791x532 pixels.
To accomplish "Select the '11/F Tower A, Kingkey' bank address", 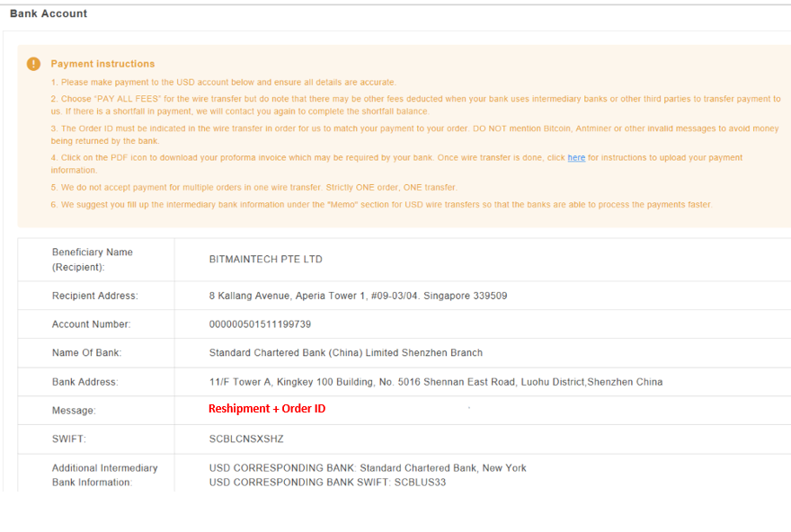I will (436, 382).
